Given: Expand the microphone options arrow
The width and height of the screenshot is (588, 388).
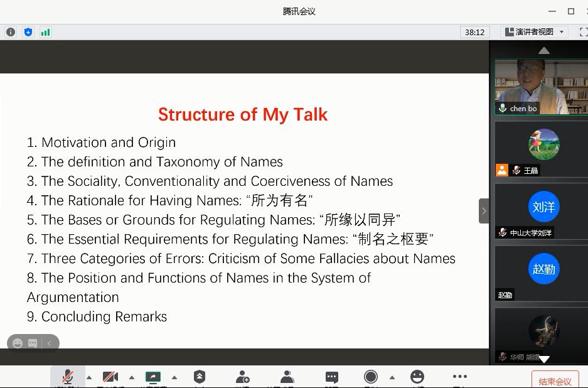Looking at the screenshot, I should (x=89, y=377).
